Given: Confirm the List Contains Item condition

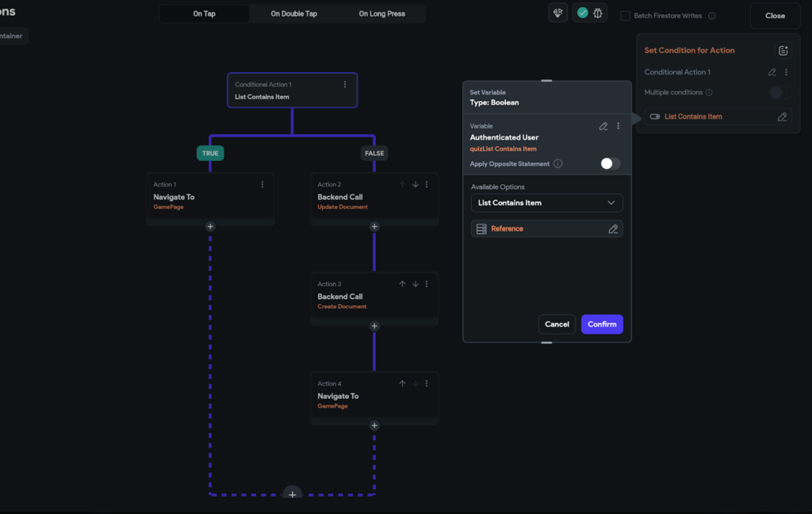Looking at the screenshot, I should [602, 324].
